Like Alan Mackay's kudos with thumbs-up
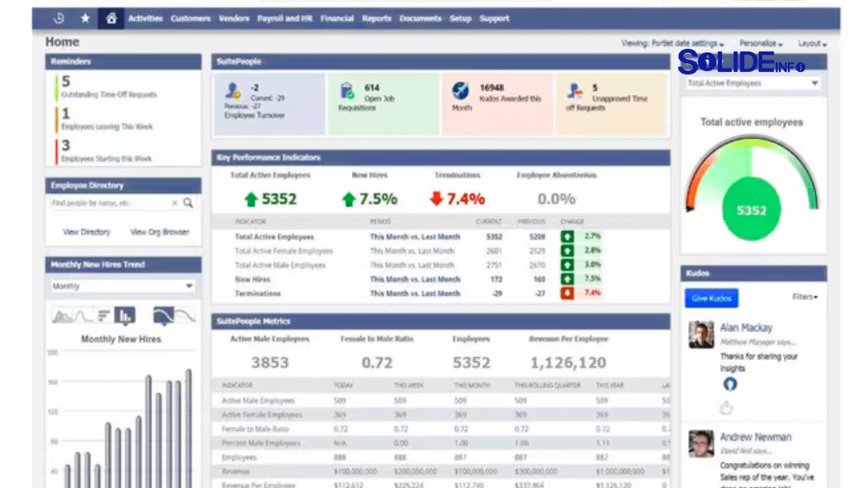 pos(727,407)
